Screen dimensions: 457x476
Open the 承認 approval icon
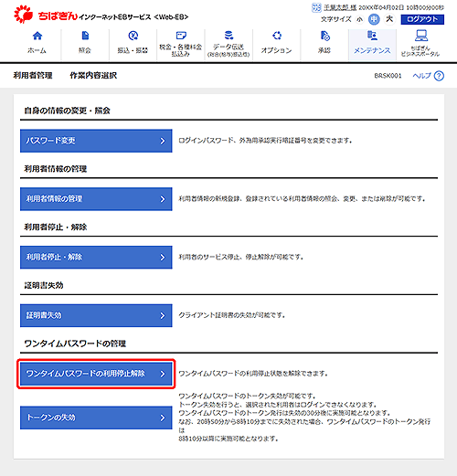324,36
